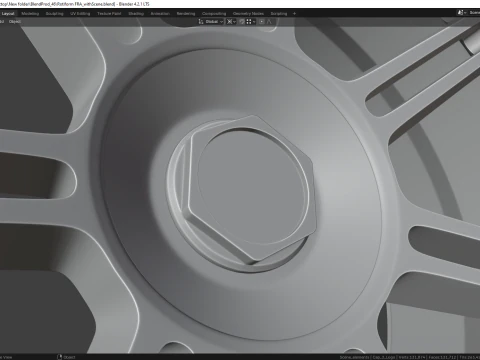This screenshot has height=360, width=480.
Task: Add a new workspace with plus icon
Action: [x=294, y=14]
